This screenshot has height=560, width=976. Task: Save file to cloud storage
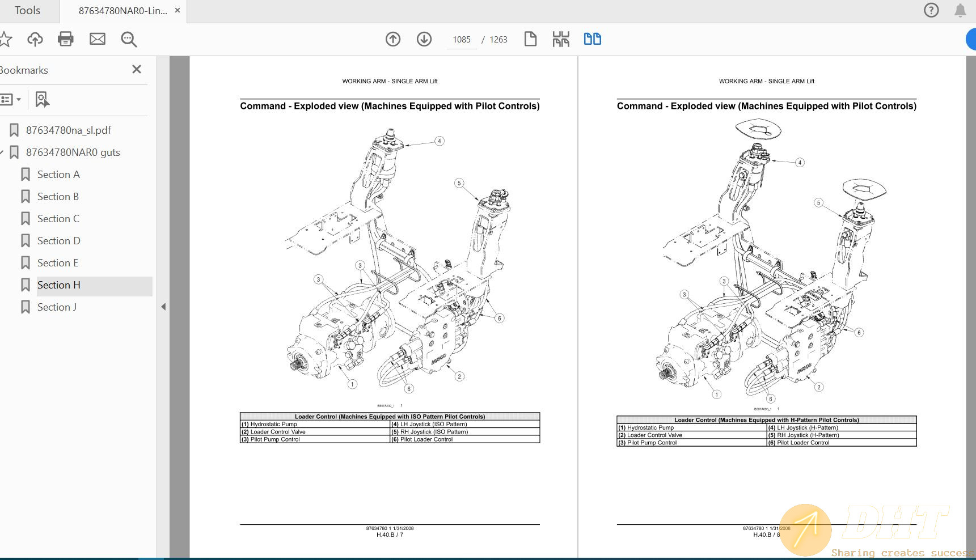pos(35,39)
